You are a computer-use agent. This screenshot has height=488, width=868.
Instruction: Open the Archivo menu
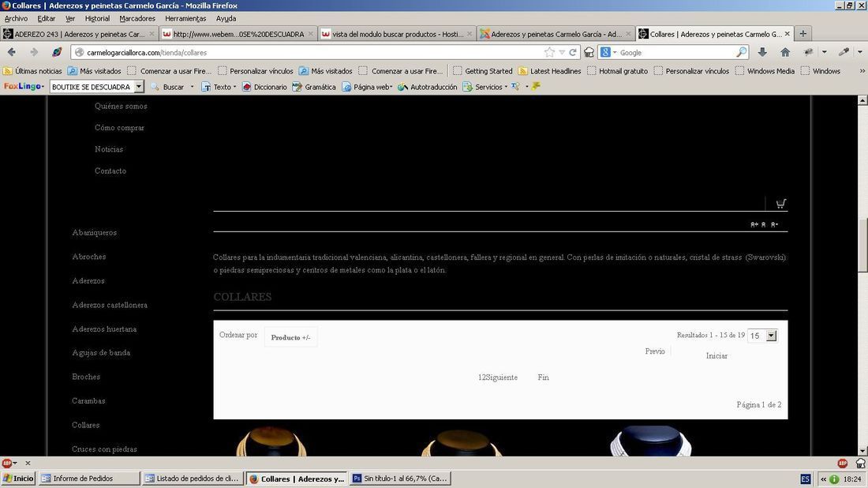[x=16, y=18]
